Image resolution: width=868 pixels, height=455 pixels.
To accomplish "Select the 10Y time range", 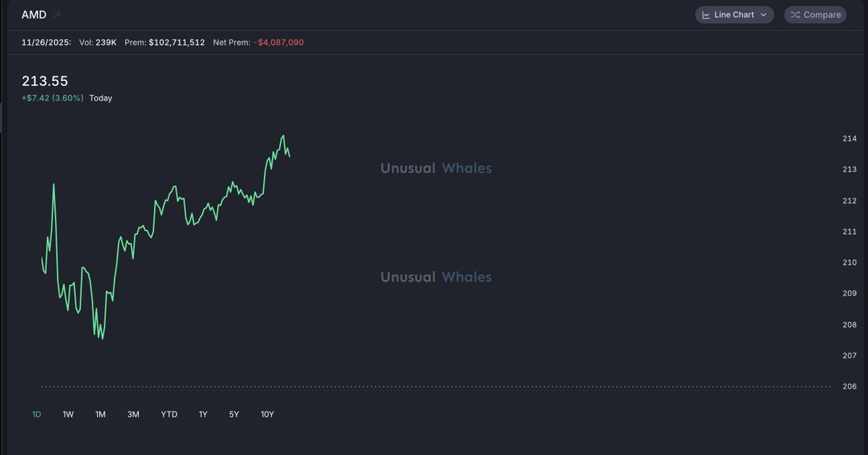I will pos(267,414).
